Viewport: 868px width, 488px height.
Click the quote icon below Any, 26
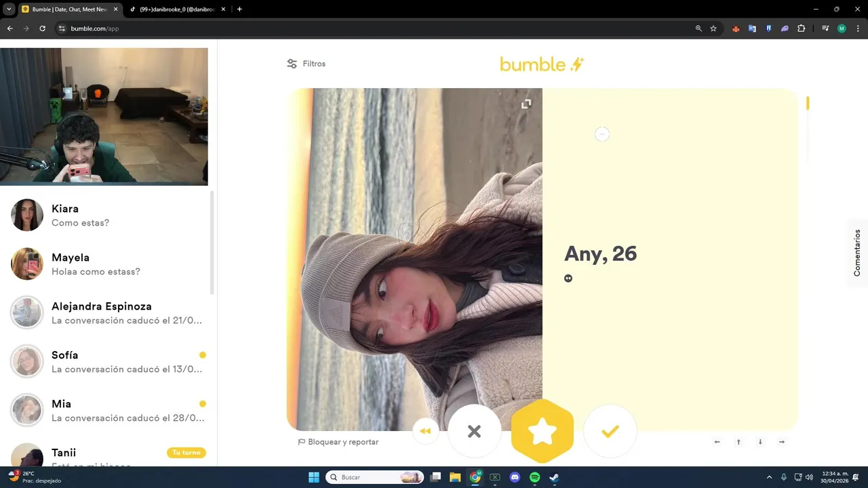pyautogui.click(x=568, y=278)
